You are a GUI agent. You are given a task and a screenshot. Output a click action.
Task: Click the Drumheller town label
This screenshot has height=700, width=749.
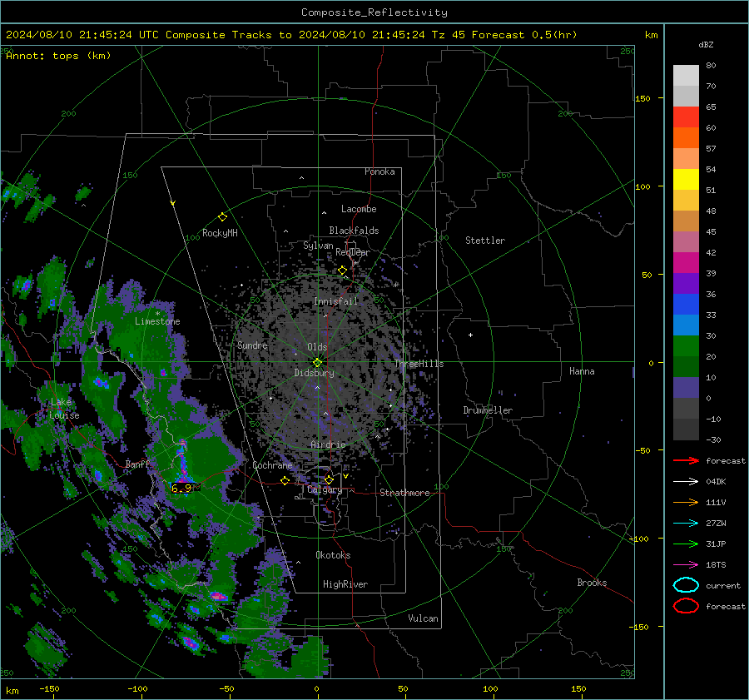[x=488, y=410]
